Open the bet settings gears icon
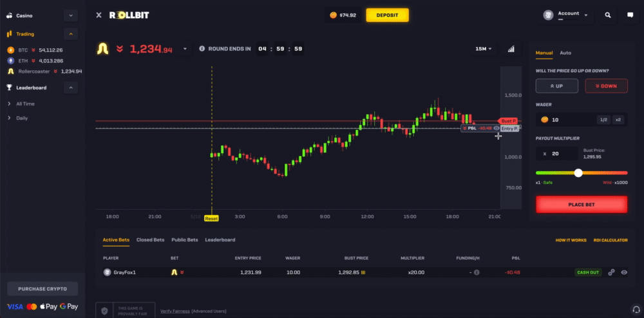This screenshot has width=644, height=318. 611,272
